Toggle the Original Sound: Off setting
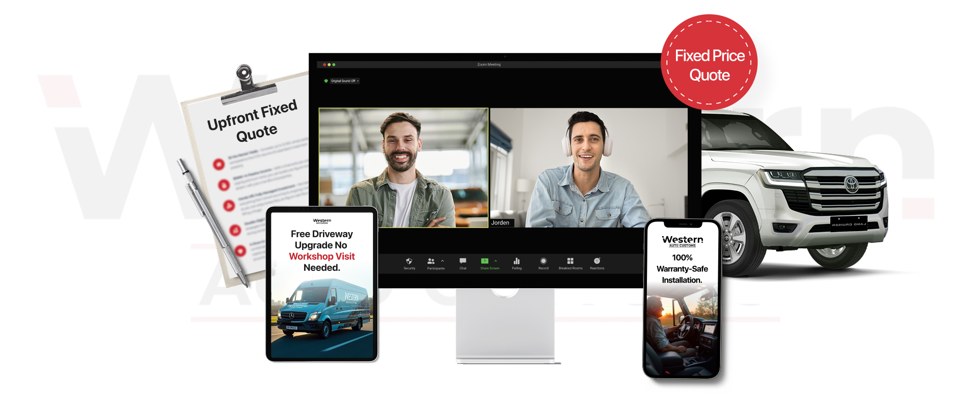This screenshot has height=403, width=980. click(343, 81)
